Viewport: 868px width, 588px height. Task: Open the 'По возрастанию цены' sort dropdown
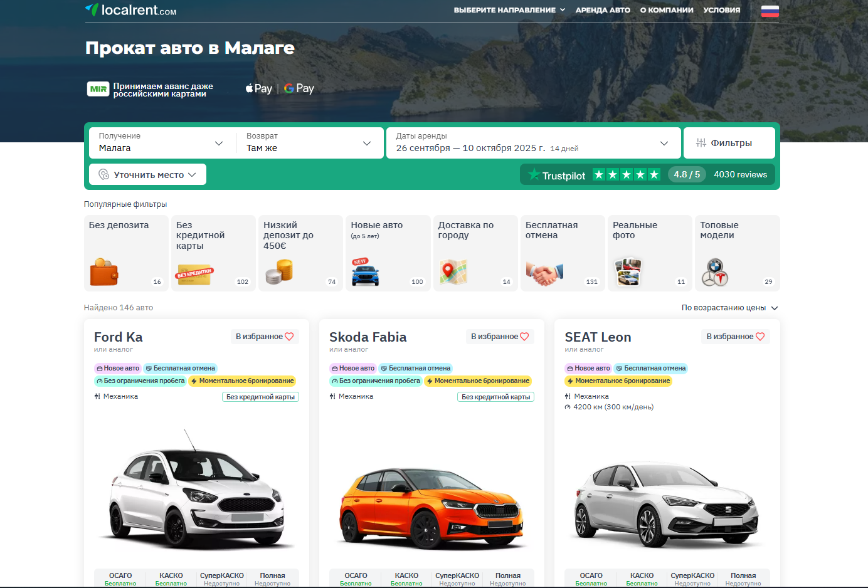coord(729,308)
